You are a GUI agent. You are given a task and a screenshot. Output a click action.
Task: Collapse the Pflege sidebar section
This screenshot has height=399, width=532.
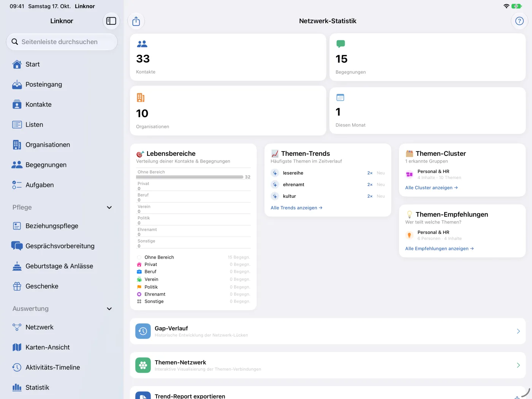(x=109, y=207)
